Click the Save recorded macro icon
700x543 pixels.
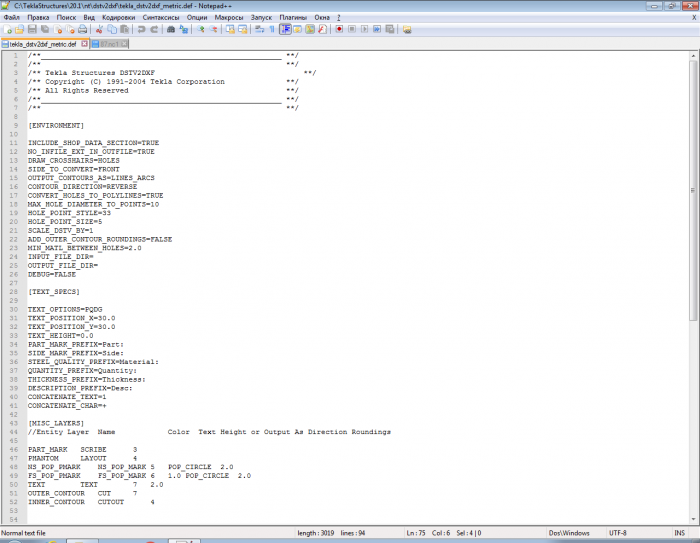point(390,29)
